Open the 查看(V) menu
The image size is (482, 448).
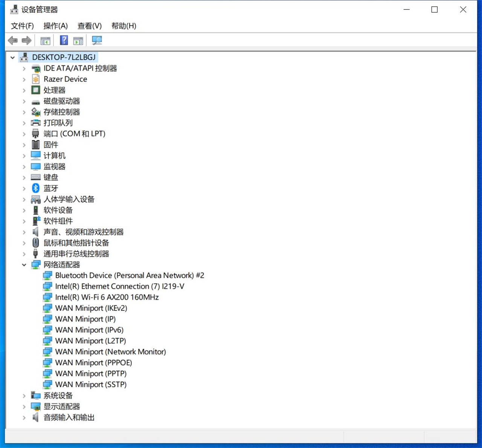pos(89,26)
